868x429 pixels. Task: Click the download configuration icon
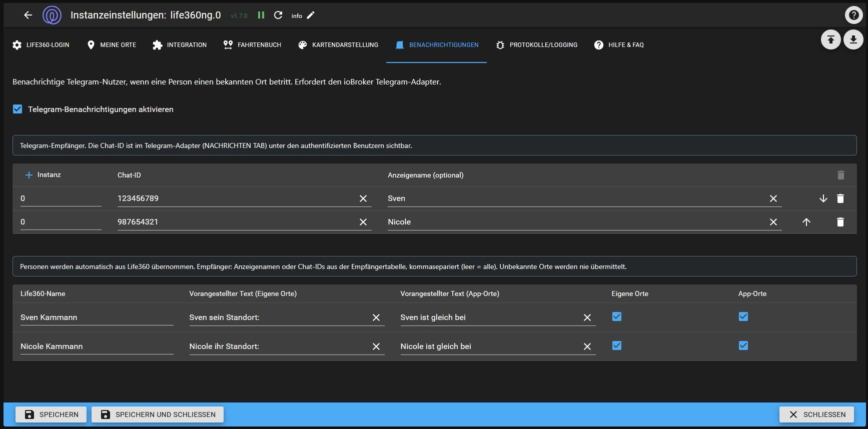[x=853, y=39]
